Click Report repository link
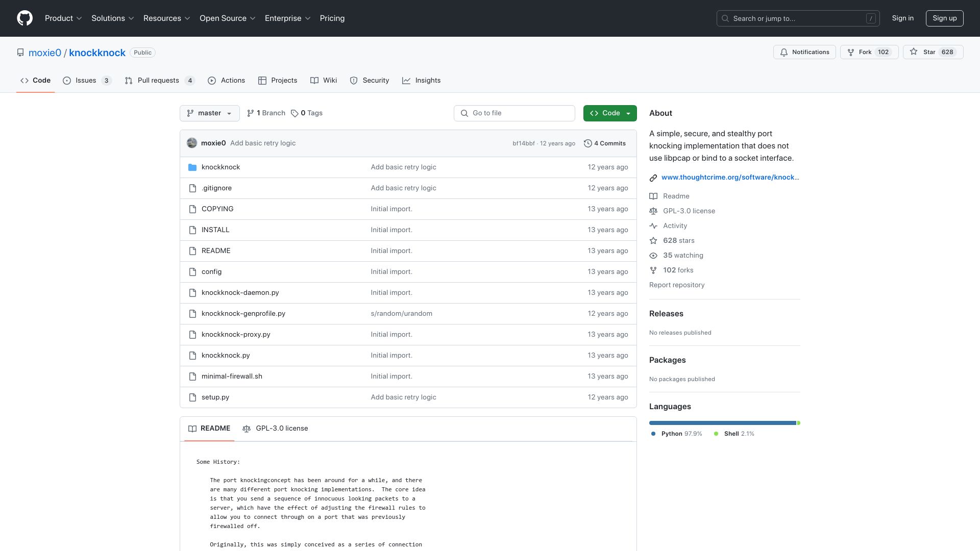Screen dimensions: 980x551 click(x=677, y=285)
